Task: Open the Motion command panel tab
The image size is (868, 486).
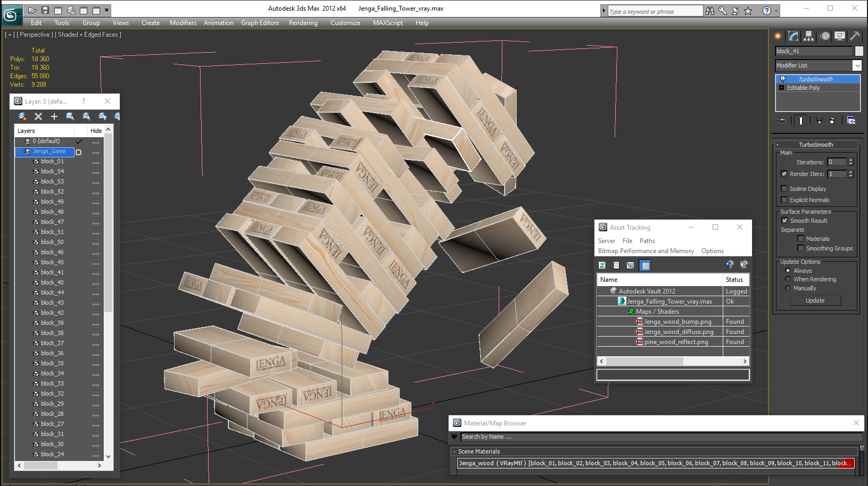Action: pos(825,36)
